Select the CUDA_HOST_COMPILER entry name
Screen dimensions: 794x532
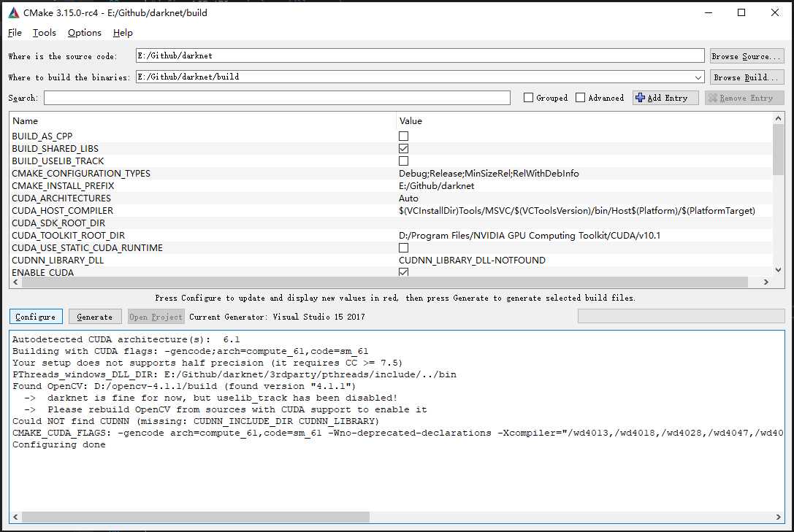coord(62,210)
